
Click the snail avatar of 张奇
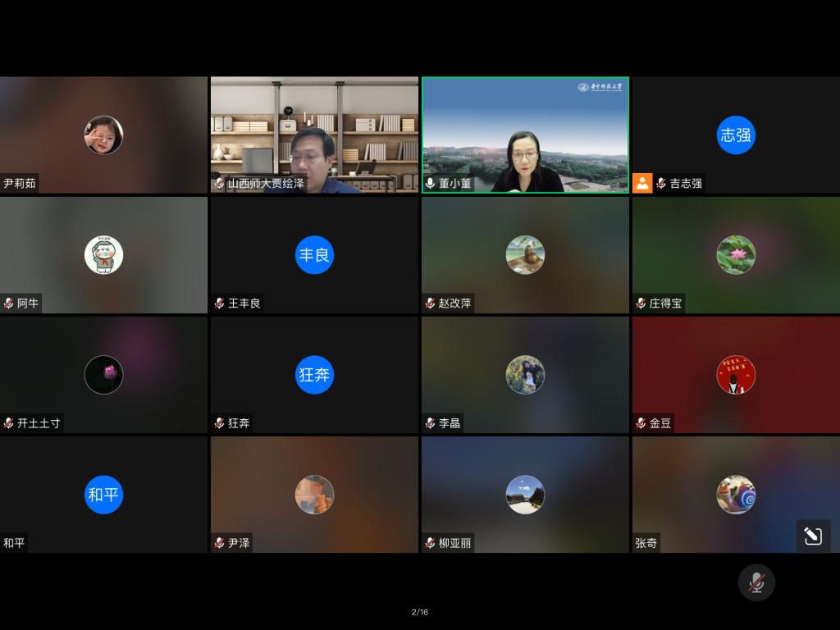point(736,495)
